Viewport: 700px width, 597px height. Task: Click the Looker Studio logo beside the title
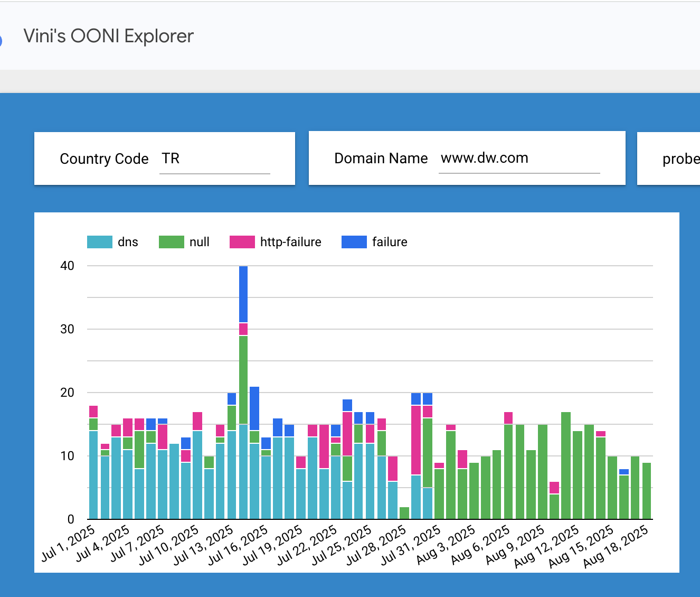click(1, 40)
